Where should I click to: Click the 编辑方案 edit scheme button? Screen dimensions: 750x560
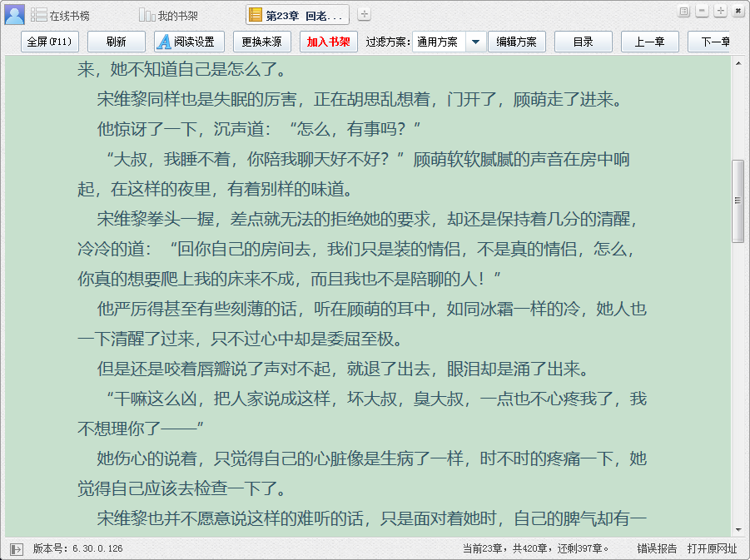click(x=517, y=42)
